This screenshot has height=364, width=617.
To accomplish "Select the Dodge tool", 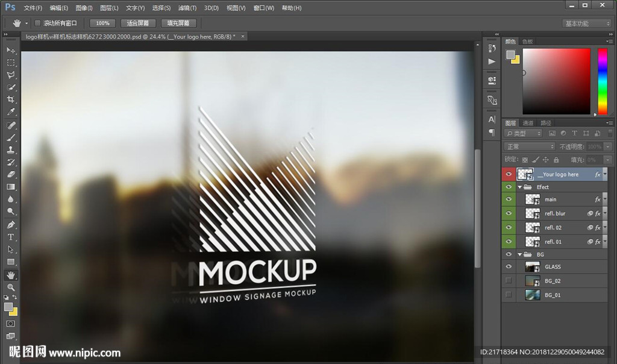I will 11,212.
